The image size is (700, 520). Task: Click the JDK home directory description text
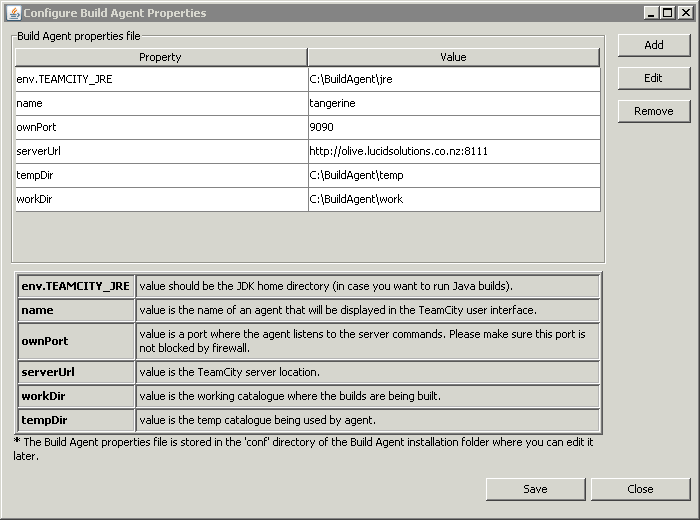point(326,286)
